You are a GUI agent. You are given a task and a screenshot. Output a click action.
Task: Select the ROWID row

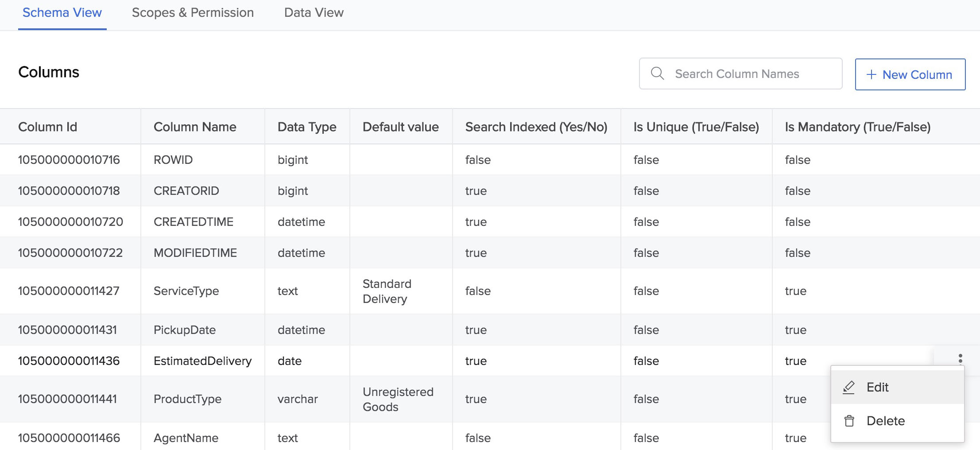tap(174, 159)
